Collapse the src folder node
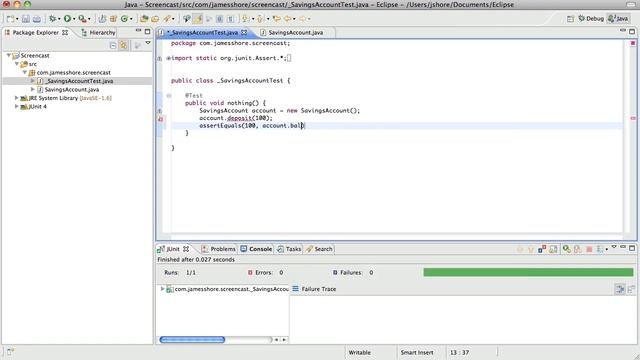Viewport: 640px width, 360px height. [x=17, y=64]
